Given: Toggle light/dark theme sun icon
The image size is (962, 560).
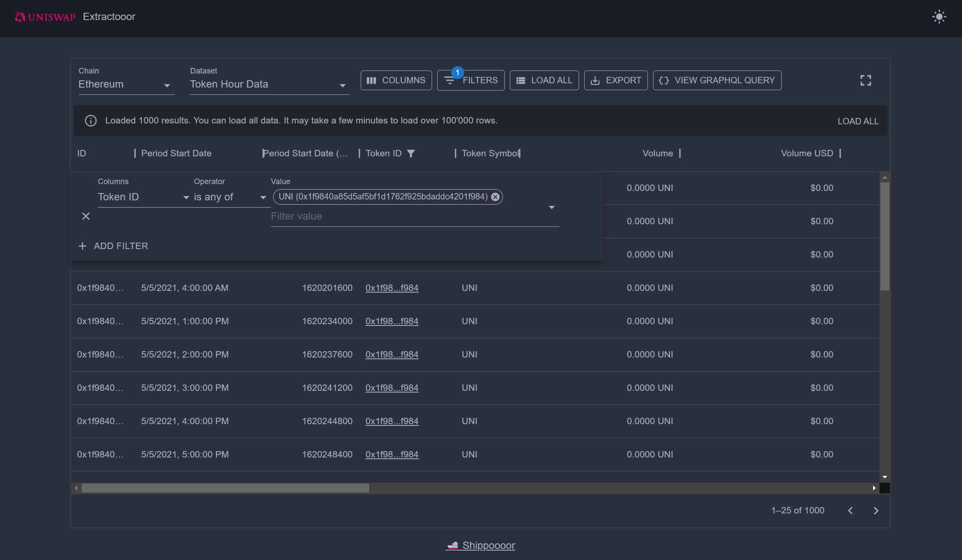Looking at the screenshot, I should 939,17.
